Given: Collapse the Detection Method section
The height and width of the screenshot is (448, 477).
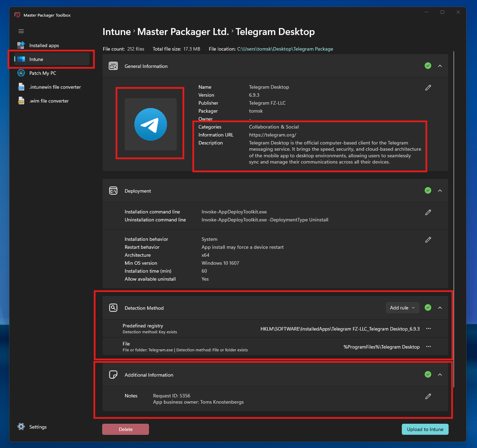Looking at the screenshot, I should point(440,308).
